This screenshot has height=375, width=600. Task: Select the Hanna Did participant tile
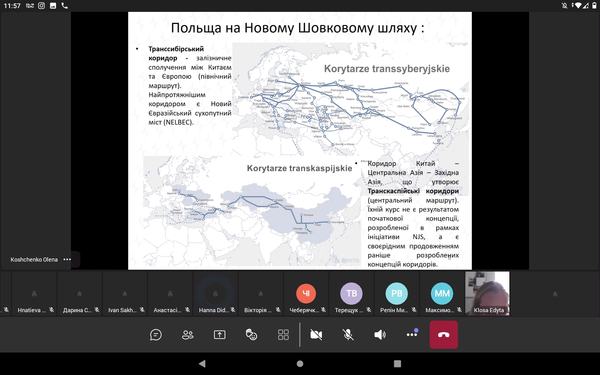coord(215,293)
